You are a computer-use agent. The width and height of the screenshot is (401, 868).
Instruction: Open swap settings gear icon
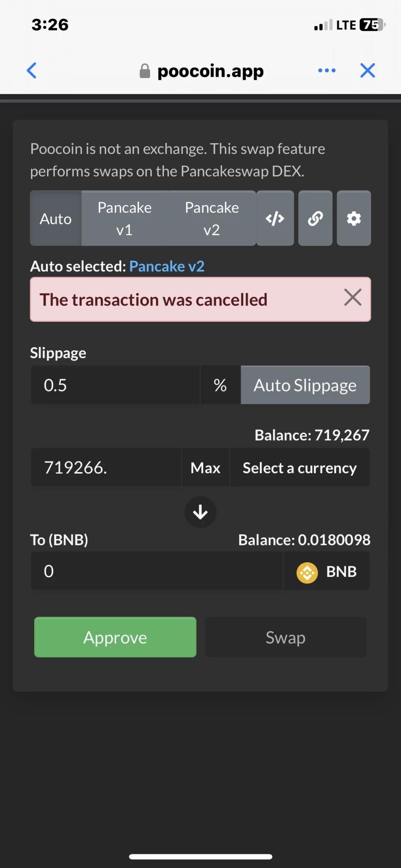pyautogui.click(x=354, y=218)
